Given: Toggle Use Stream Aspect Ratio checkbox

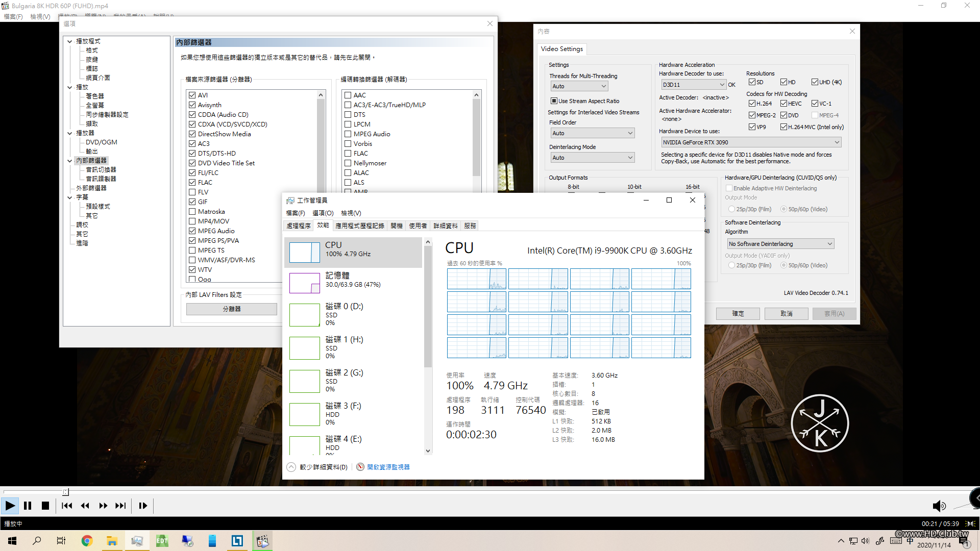Looking at the screenshot, I should point(554,101).
